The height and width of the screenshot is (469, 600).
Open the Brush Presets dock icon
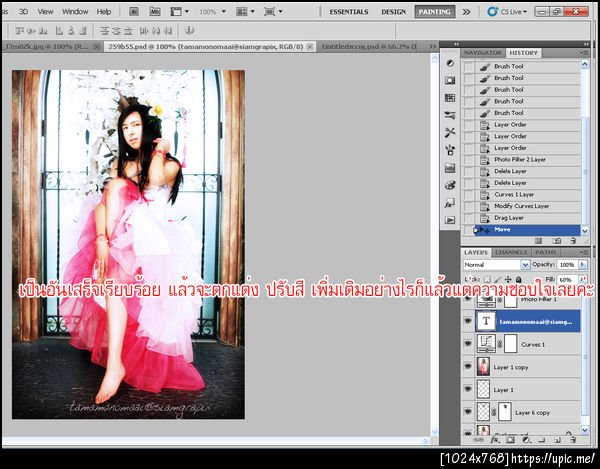pos(450,115)
